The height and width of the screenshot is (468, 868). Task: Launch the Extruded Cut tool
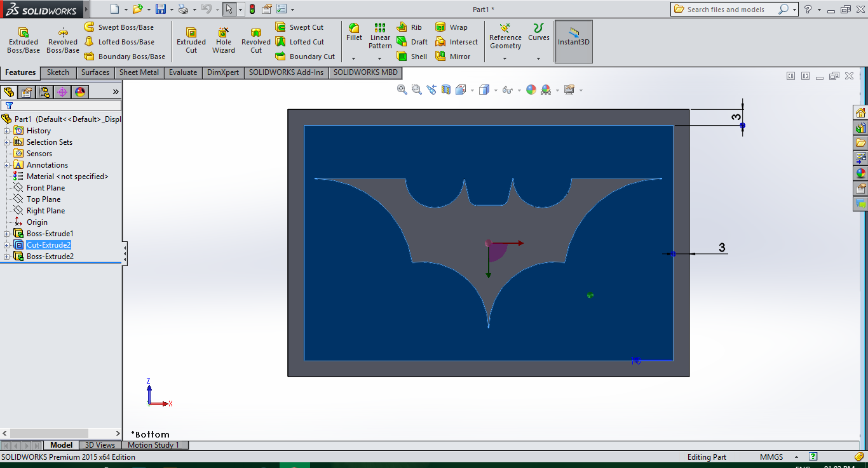click(191, 41)
